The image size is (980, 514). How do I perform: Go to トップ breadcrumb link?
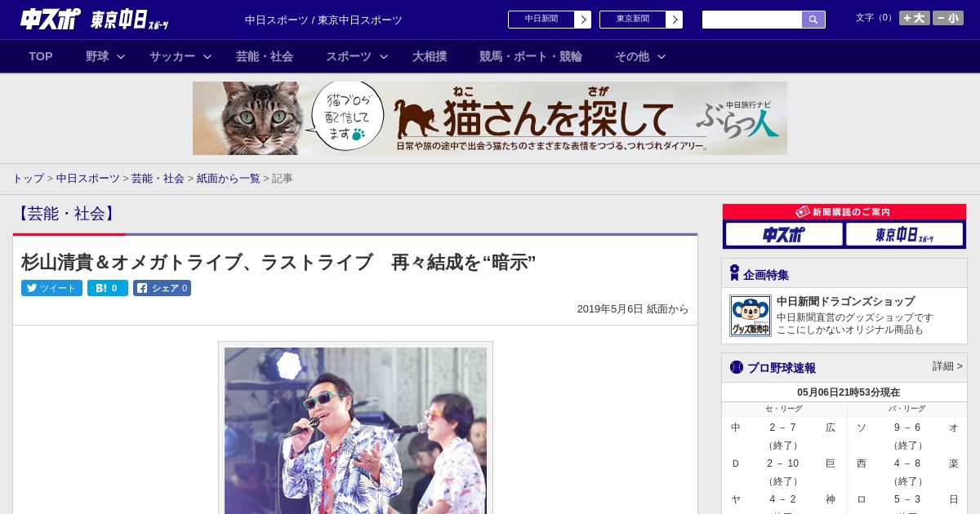pyautogui.click(x=28, y=178)
